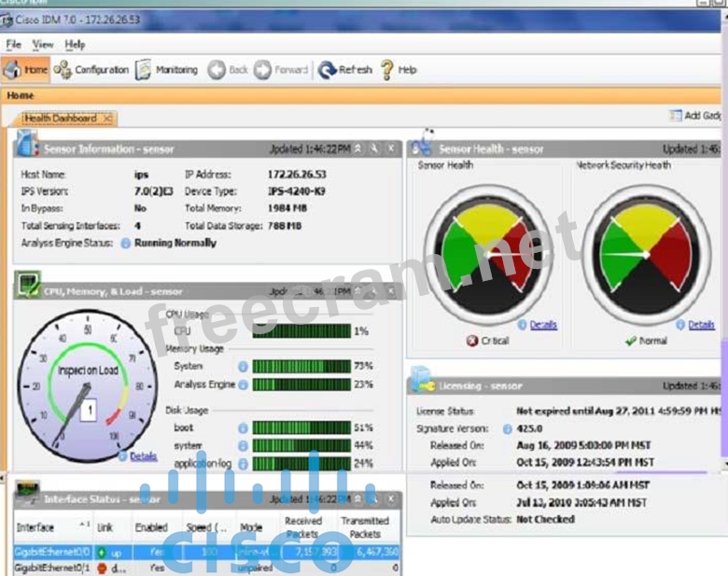Click info icon next to System memory
This screenshot has height=576, width=728.
click(x=243, y=367)
